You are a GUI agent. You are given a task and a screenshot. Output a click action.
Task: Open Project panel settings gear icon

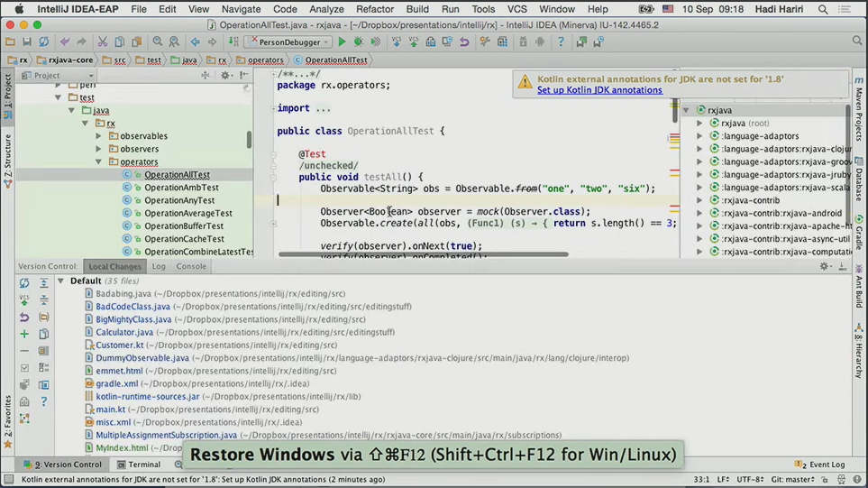pyautogui.click(x=224, y=76)
